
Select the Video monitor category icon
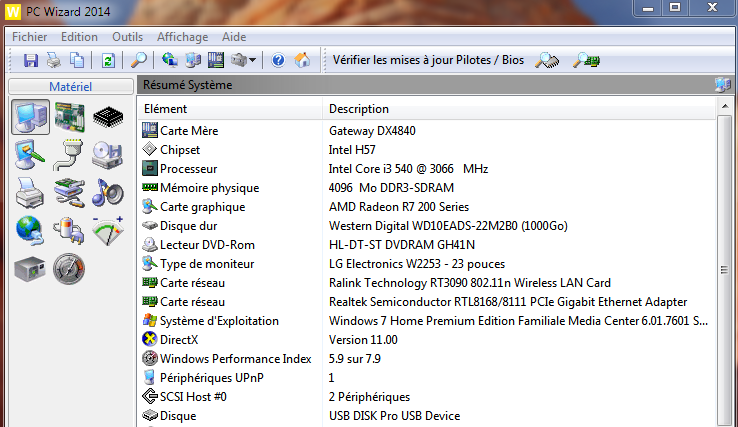[x=30, y=154]
